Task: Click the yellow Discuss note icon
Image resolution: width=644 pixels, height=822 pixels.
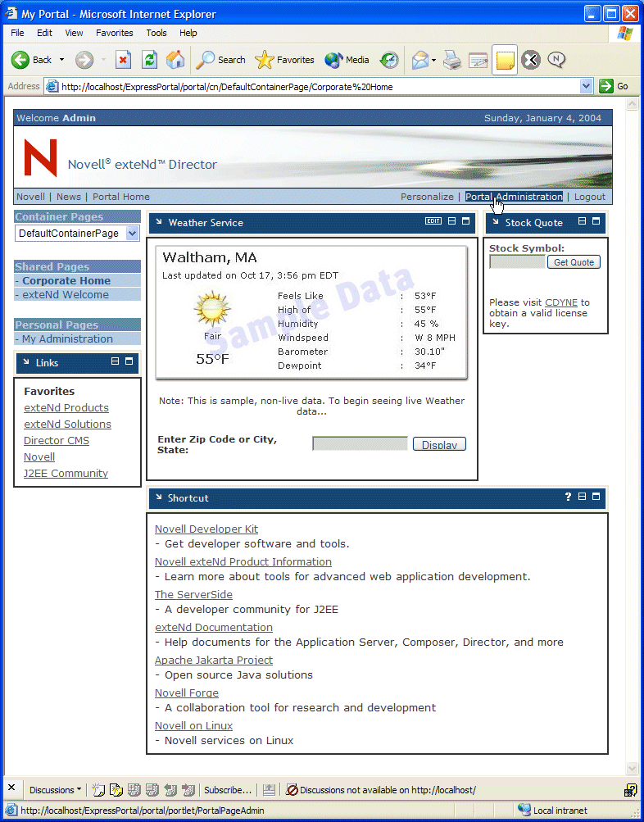Action: (x=505, y=61)
